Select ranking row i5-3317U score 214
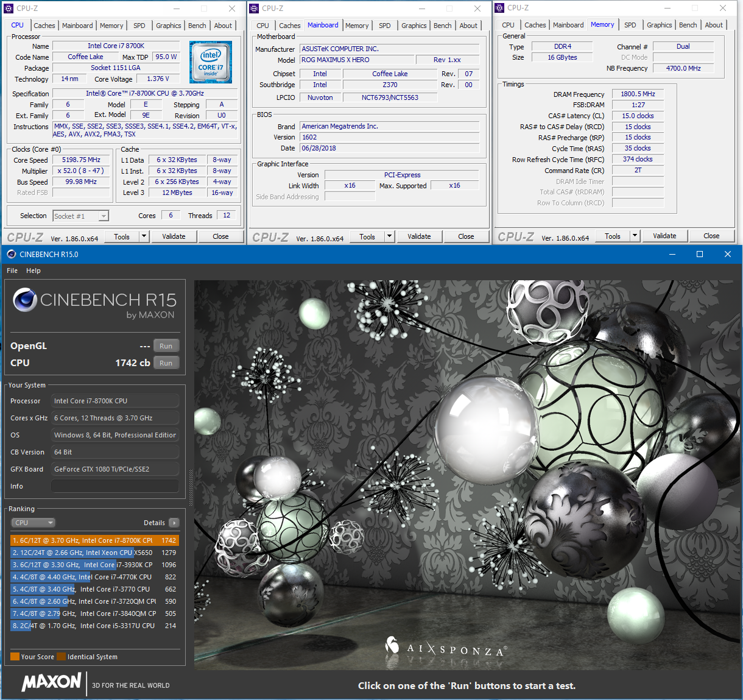The height and width of the screenshot is (700, 743). (94, 626)
